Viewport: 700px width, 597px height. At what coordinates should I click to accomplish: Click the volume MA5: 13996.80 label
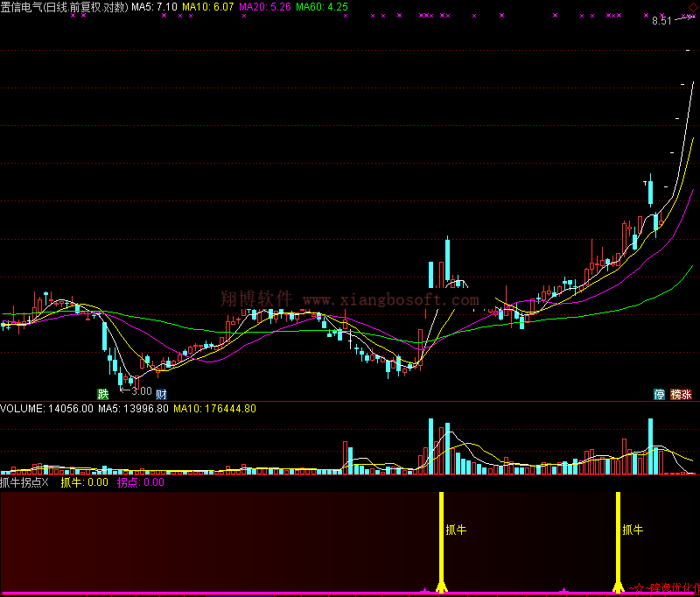(x=134, y=409)
